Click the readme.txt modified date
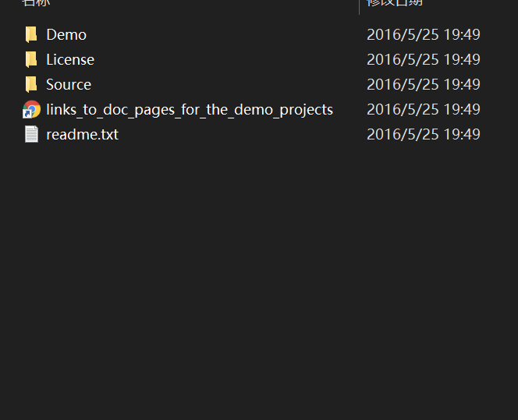 point(423,134)
